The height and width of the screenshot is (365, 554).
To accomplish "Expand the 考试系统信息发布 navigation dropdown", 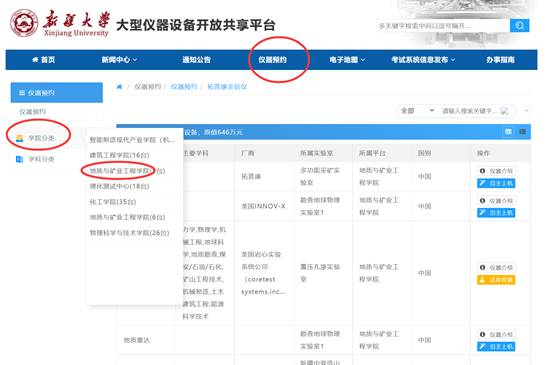I will coord(423,60).
